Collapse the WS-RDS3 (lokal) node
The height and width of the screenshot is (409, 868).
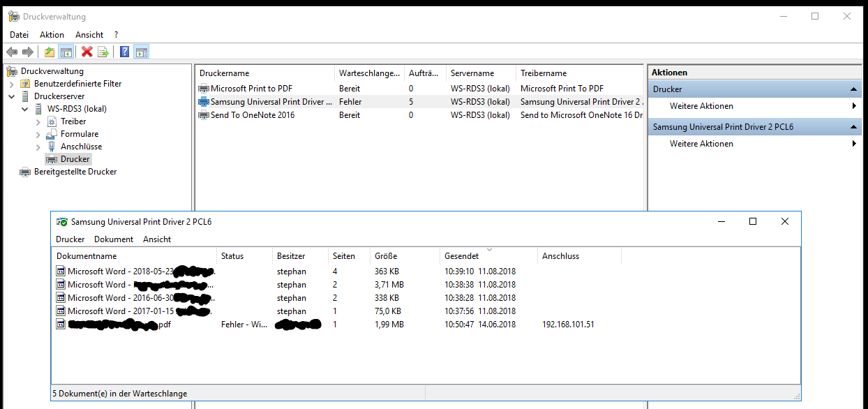pyautogui.click(x=25, y=109)
